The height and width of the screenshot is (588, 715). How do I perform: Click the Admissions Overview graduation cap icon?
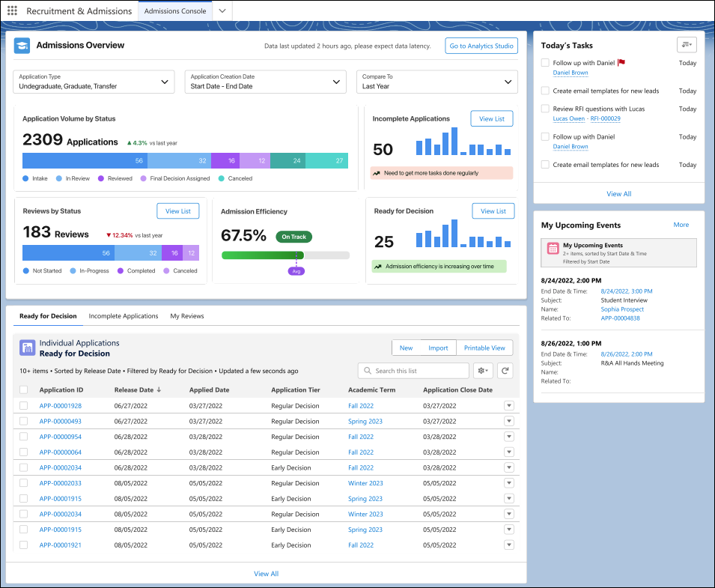(x=22, y=46)
